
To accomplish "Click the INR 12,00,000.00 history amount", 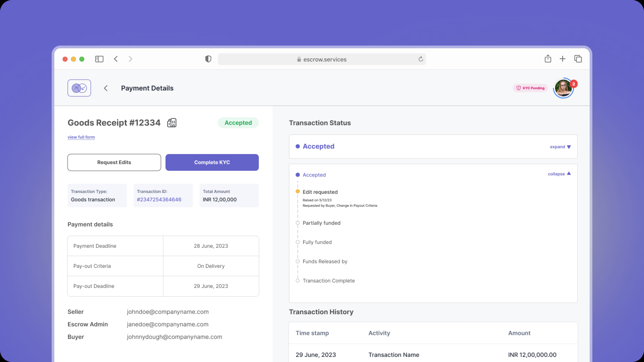I will point(532,355).
